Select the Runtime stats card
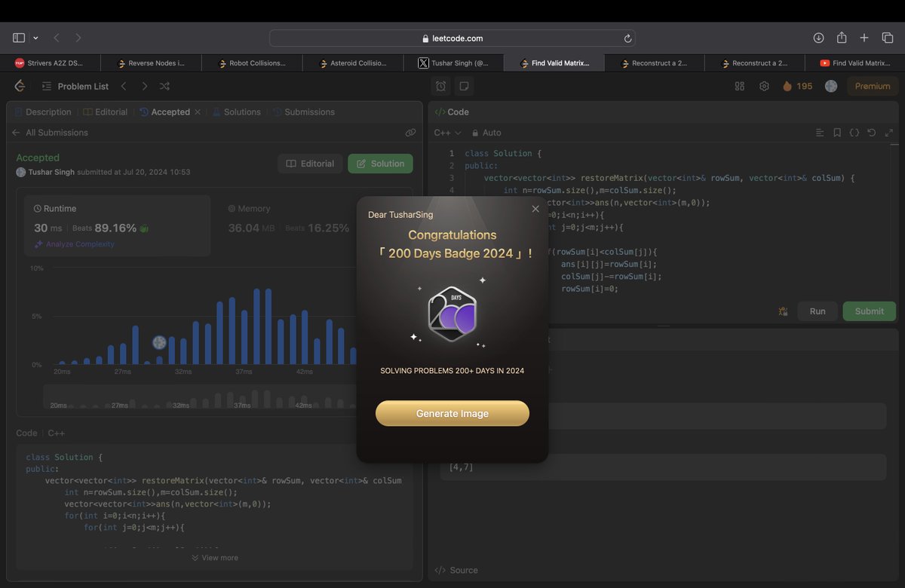Viewport: 905px width, 588px height. pos(116,225)
